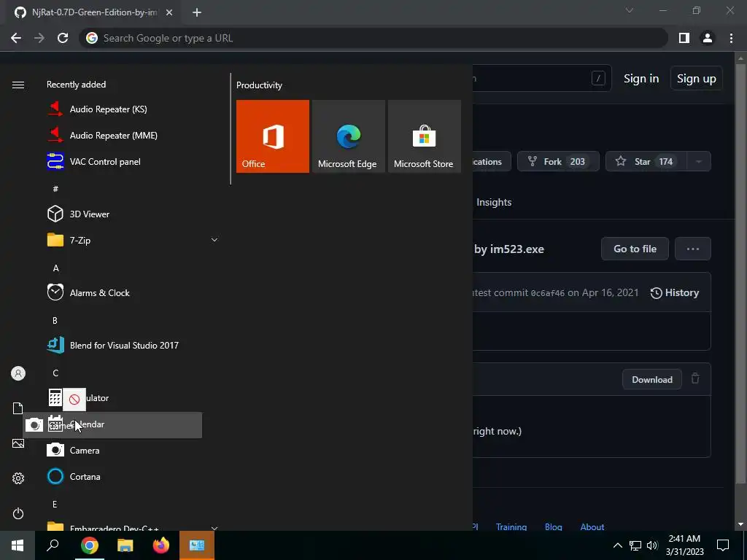The image size is (747, 560).
Task: Open the Insights tab
Action: click(x=494, y=202)
